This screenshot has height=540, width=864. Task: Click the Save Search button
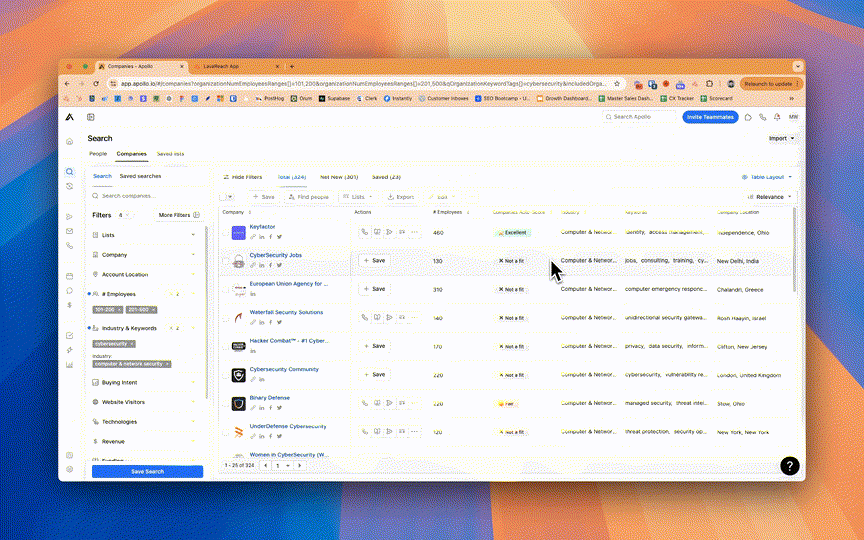click(147, 472)
